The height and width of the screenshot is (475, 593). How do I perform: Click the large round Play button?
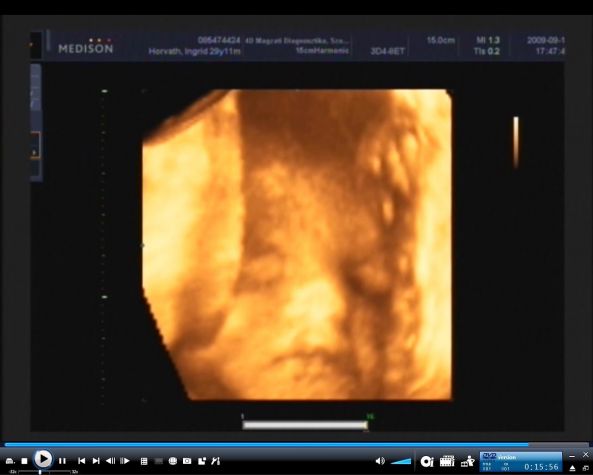[x=43, y=459]
